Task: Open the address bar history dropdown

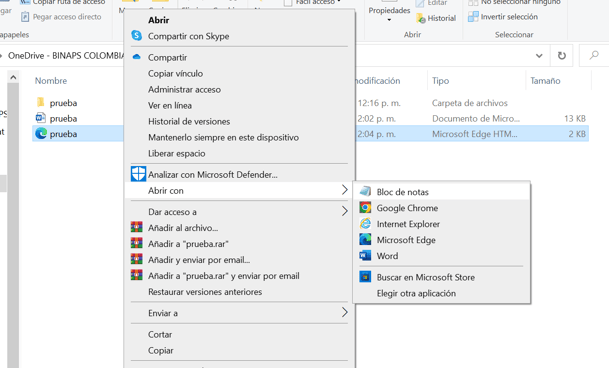Action: (x=539, y=56)
